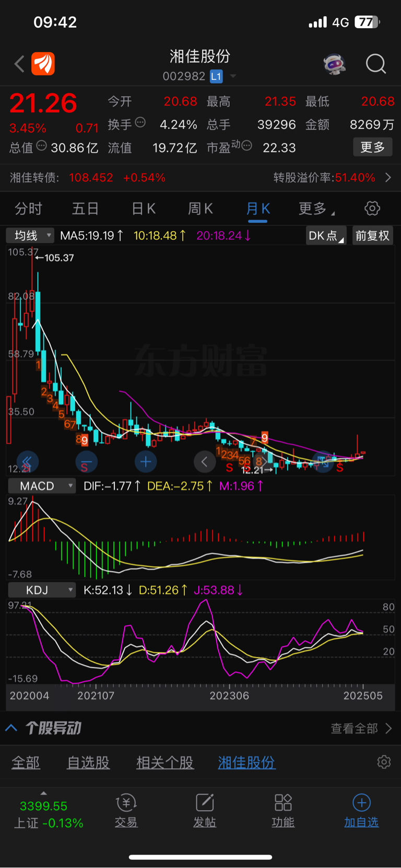Select the 全部 filter tab
Image resolution: width=401 pixels, height=868 pixels.
[x=26, y=762]
